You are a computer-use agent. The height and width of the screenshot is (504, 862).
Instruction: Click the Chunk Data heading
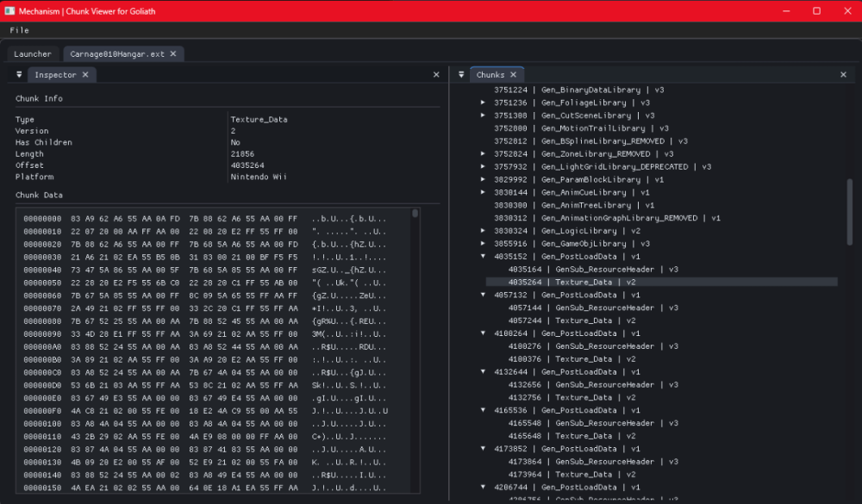pyautogui.click(x=39, y=195)
